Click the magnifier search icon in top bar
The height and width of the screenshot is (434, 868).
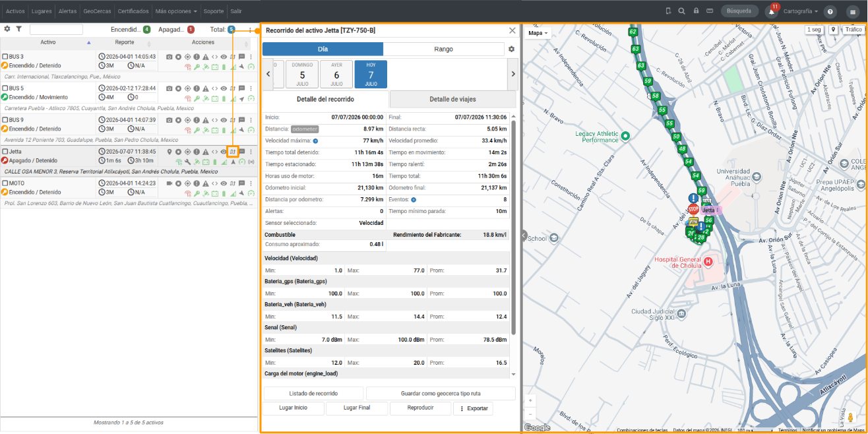point(681,11)
